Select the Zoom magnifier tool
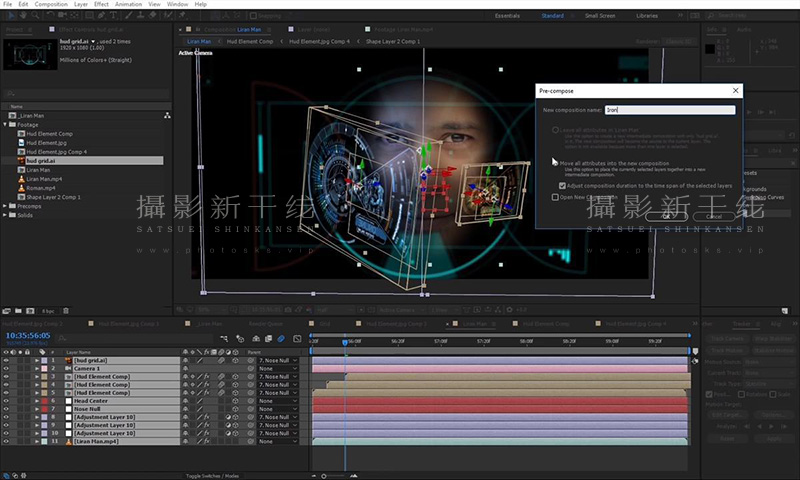Image resolution: width=800 pixels, height=480 pixels. tap(35, 15)
